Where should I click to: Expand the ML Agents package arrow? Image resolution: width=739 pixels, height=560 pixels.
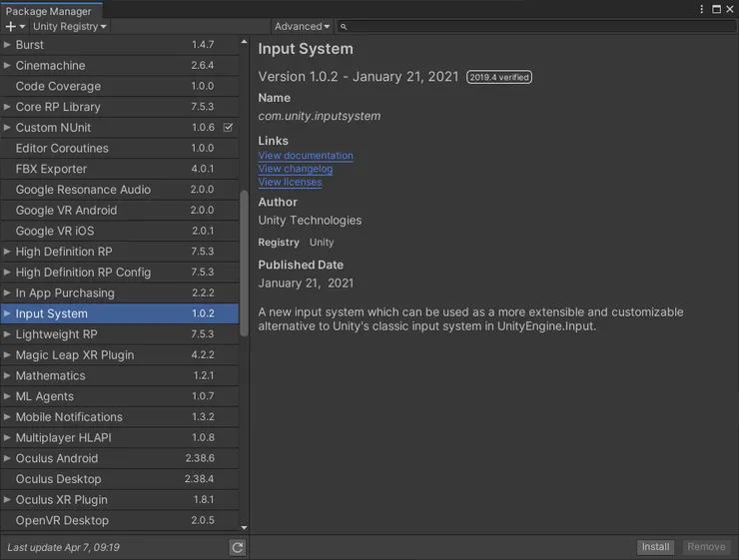pos(8,396)
